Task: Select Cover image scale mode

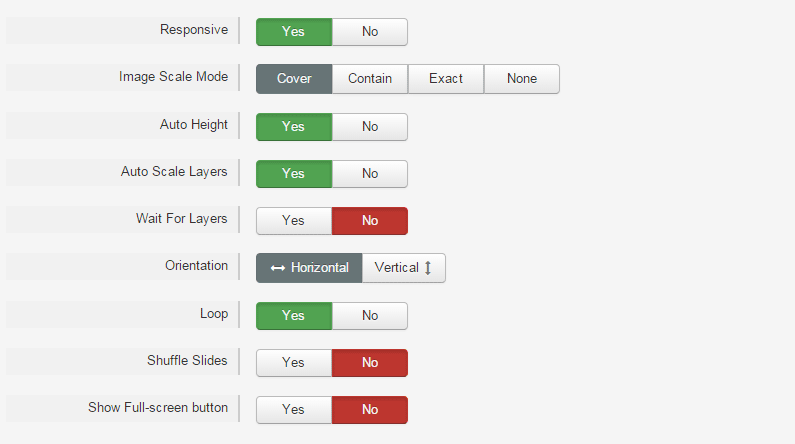Action: [x=294, y=79]
